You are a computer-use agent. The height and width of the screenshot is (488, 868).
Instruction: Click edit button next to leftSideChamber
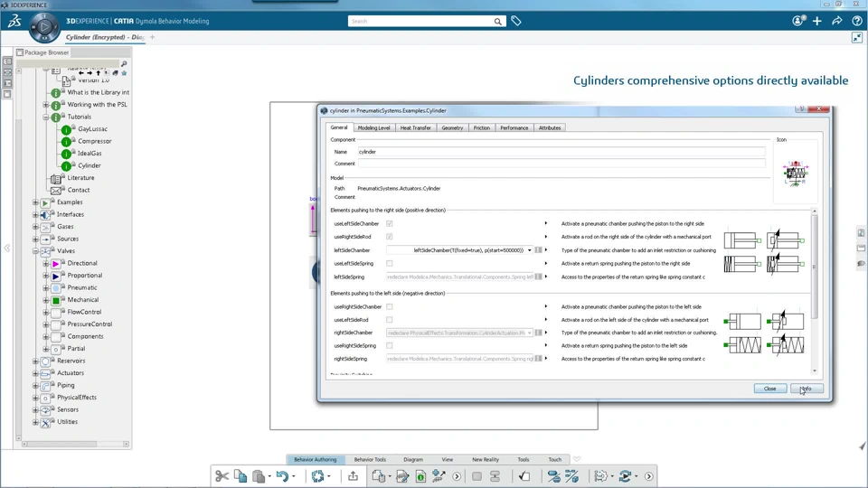538,250
